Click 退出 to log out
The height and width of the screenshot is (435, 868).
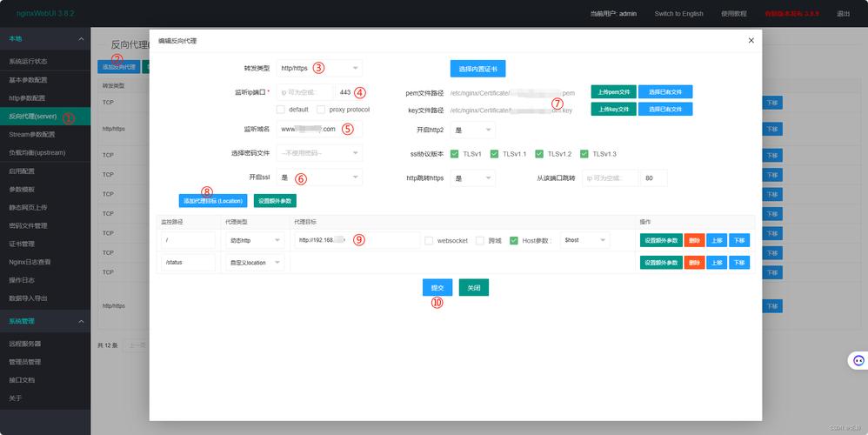pos(843,13)
